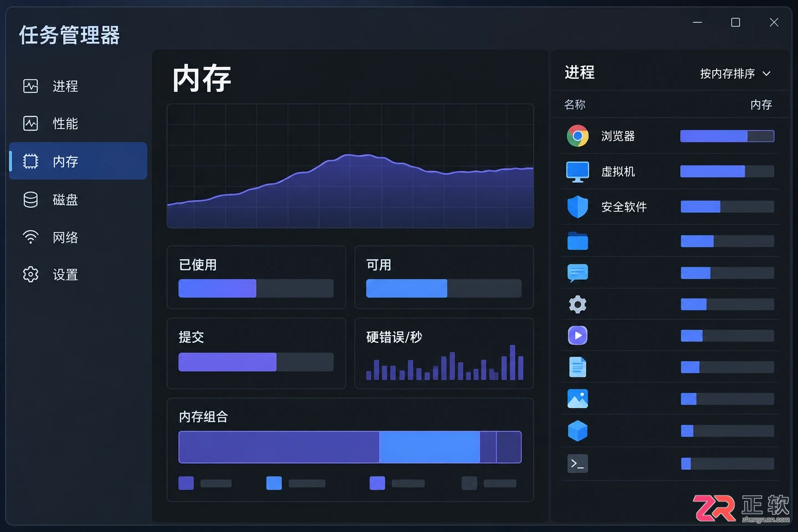Select the blue cube process icon
Screen dimensions: 798x532
pos(577,431)
